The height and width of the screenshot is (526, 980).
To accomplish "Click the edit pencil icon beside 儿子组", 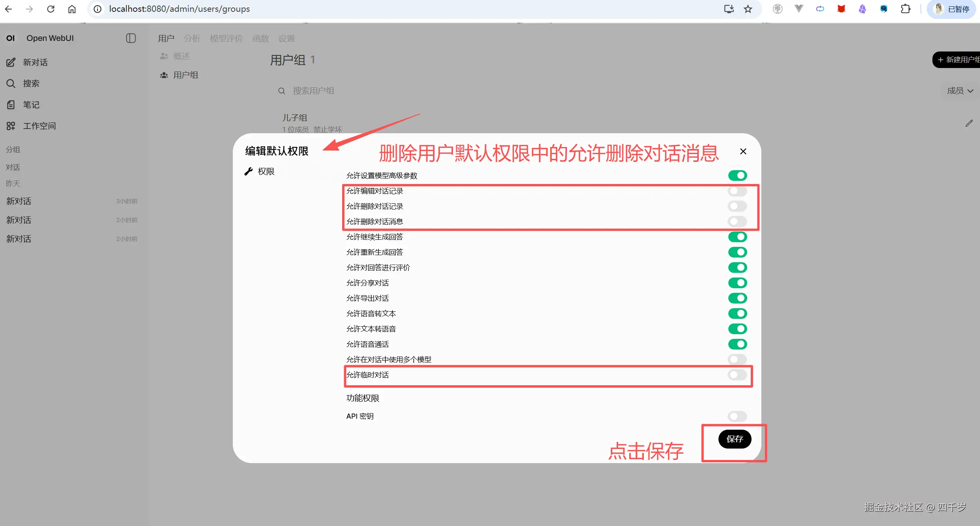I will click(x=969, y=123).
